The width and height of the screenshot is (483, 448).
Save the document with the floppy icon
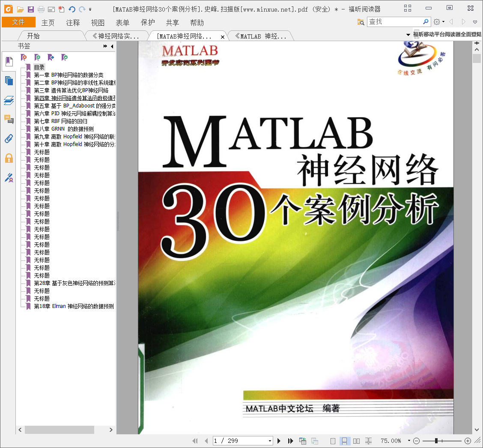coord(30,9)
